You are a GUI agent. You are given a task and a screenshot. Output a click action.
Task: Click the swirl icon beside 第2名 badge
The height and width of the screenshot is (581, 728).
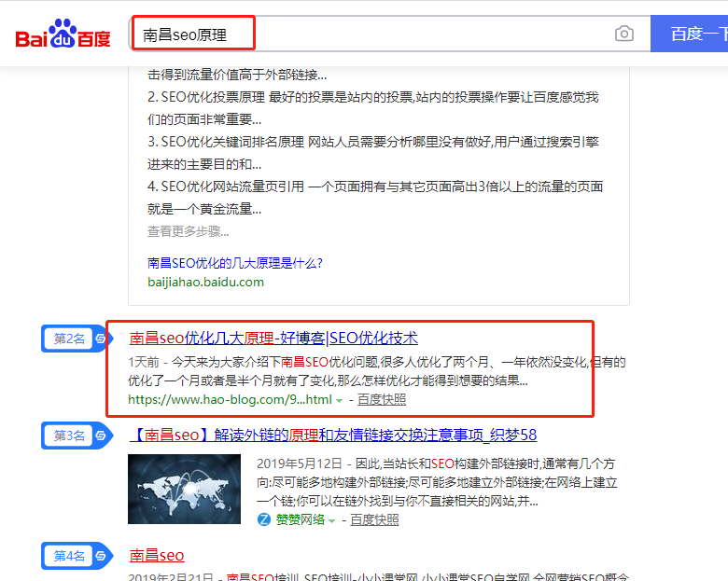pyautogui.click(x=101, y=339)
